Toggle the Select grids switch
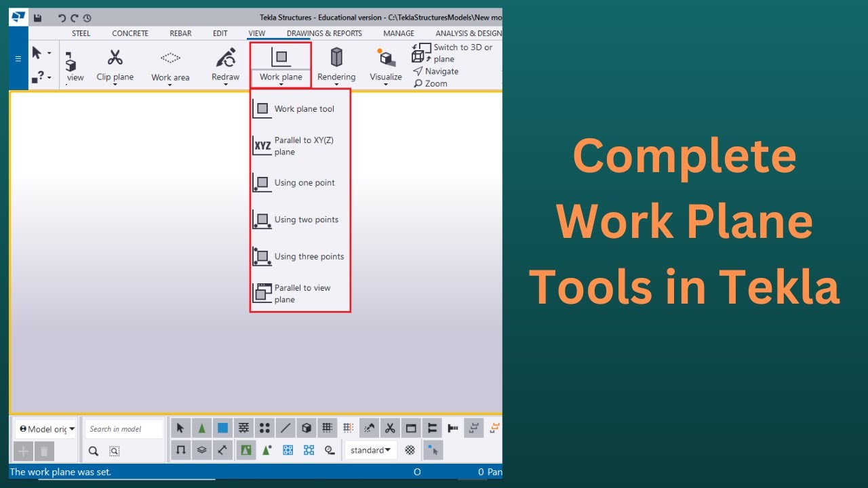 point(328,428)
